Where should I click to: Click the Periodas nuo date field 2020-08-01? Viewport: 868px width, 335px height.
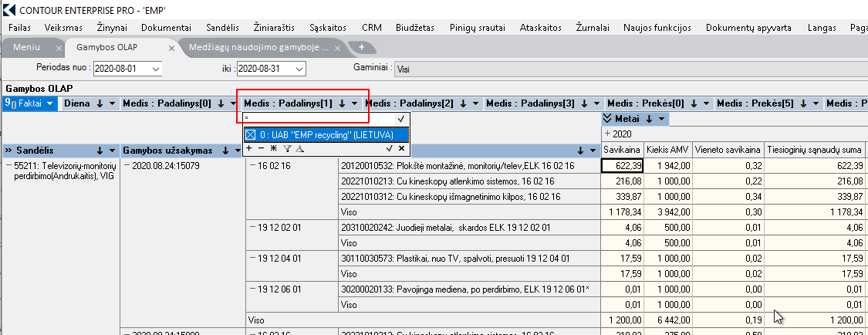[x=122, y=69]
